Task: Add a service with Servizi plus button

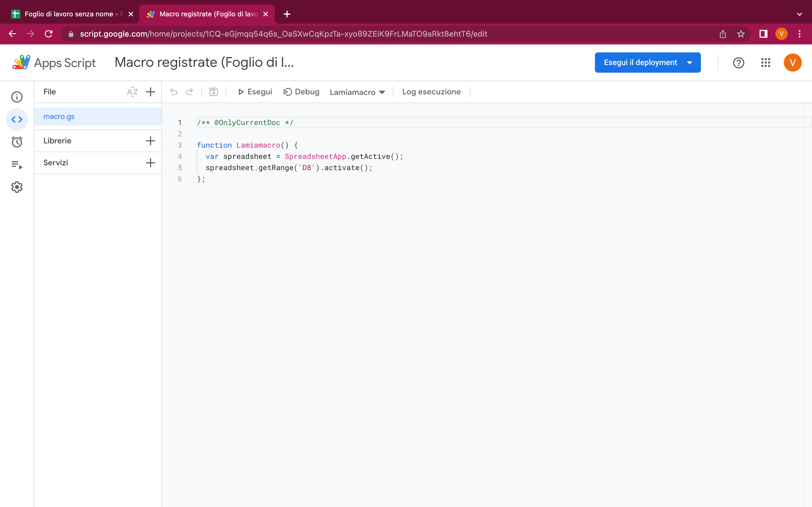Action: click(151, 163)
